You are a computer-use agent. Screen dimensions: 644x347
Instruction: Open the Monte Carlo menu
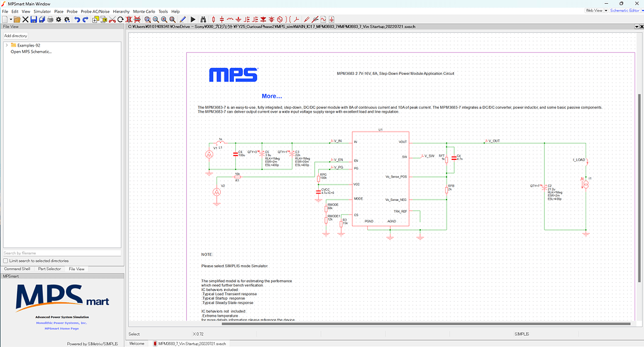[x=144, y=11]
